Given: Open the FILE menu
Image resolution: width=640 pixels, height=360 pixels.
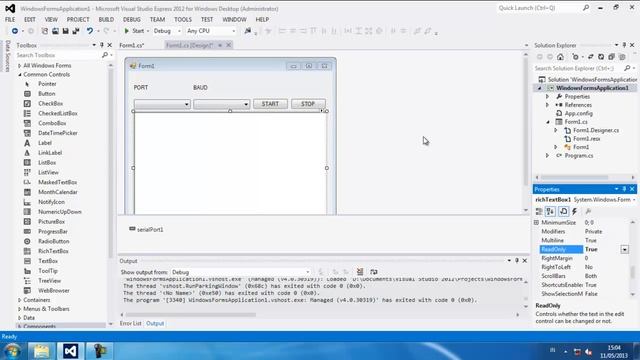Looking at the screenshot, I should click(x=10, y=20).
